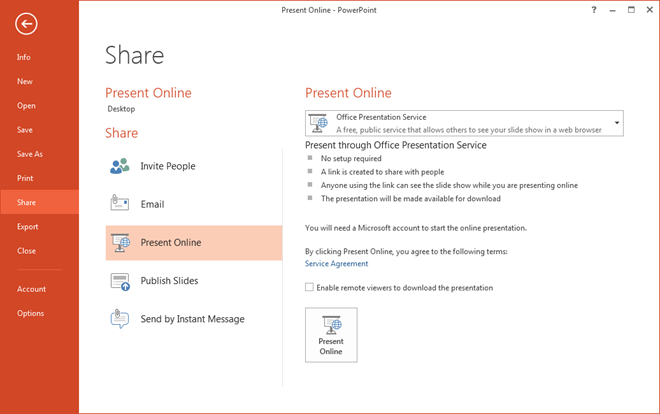
Task: Click the Invite People icon
Action: [x=121, y=166]
